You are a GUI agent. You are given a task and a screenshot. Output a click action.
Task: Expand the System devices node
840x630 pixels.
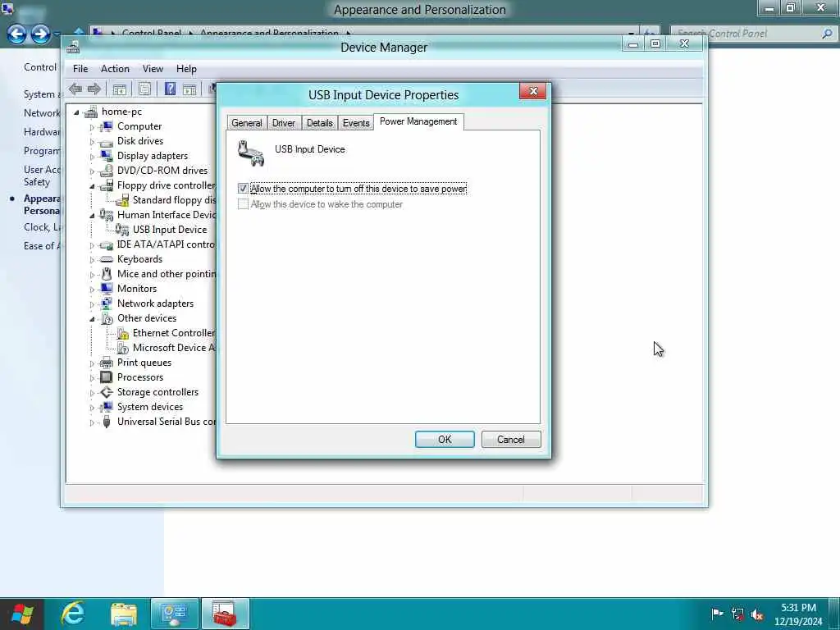pos(92,408)
